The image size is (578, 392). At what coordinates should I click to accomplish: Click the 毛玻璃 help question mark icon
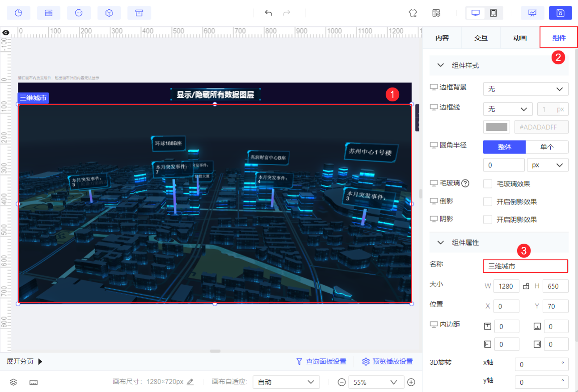465,183
